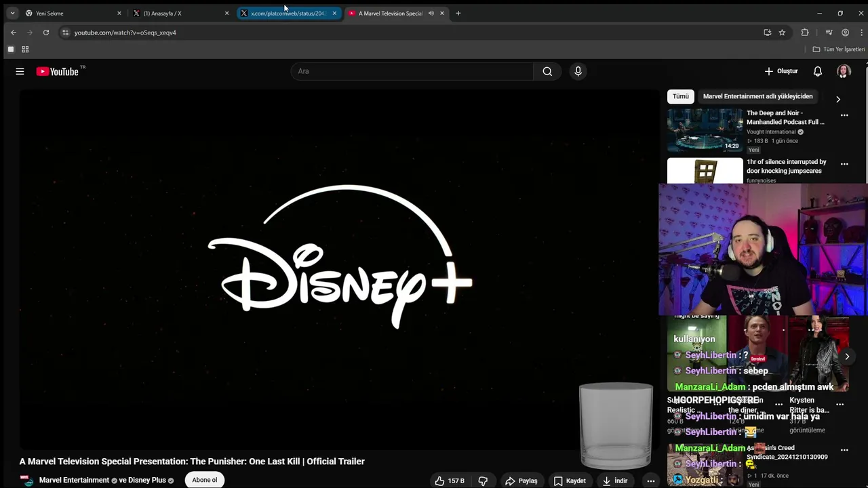Open the YouTube hamburger guide menu
This screenshot has width=868, height=488.
(20, 71)
